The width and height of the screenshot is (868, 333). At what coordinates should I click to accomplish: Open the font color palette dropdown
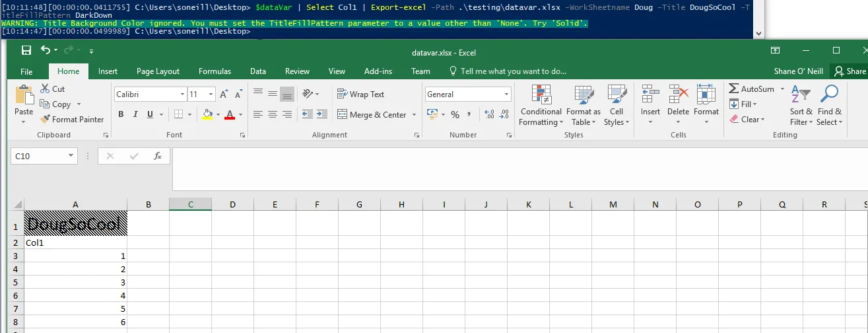point(240,114)
